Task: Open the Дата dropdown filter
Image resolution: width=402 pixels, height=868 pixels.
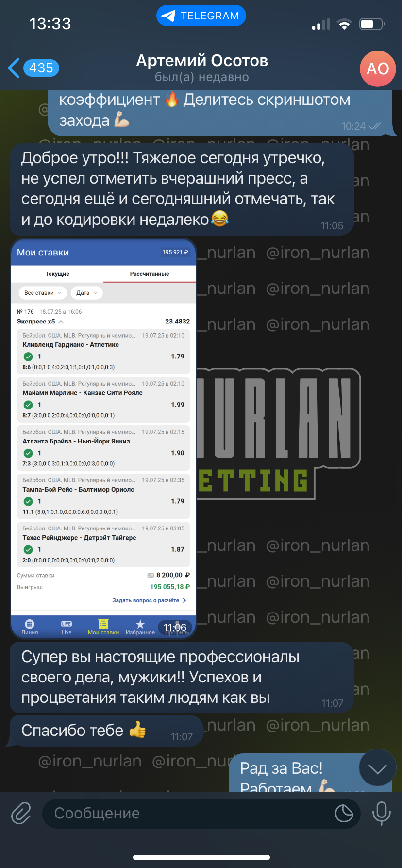Action: [x=87, y=293]
